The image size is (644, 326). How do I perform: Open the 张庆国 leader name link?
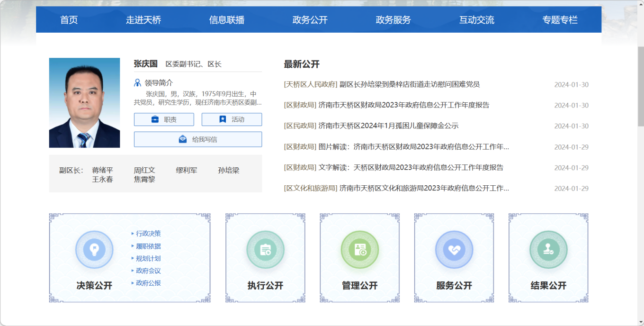[x=145, y=63]
